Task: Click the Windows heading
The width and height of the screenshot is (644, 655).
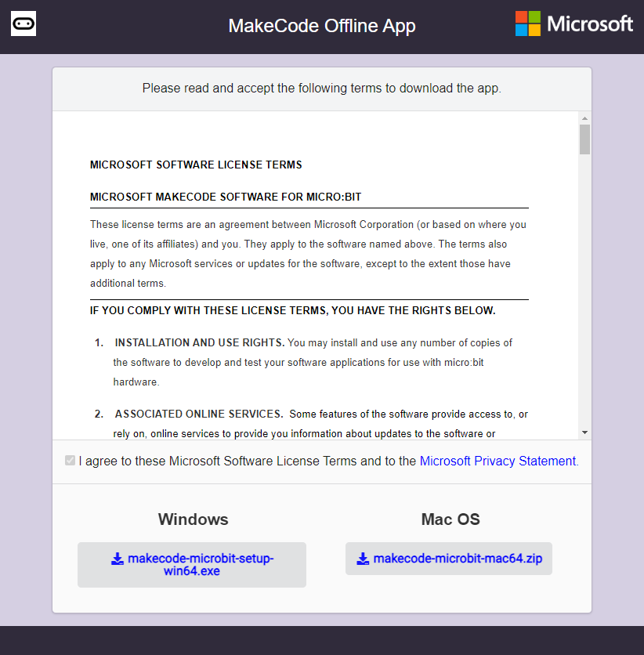Action: 193,519
